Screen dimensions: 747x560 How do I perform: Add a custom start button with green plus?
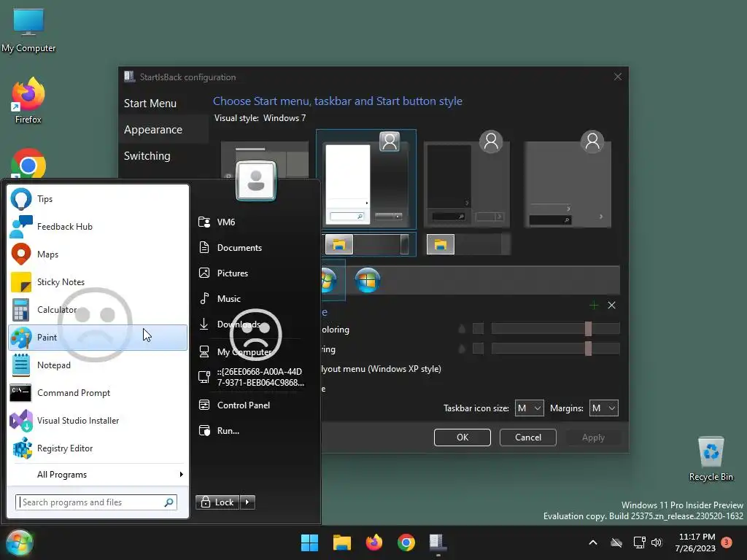coord(594,306)
